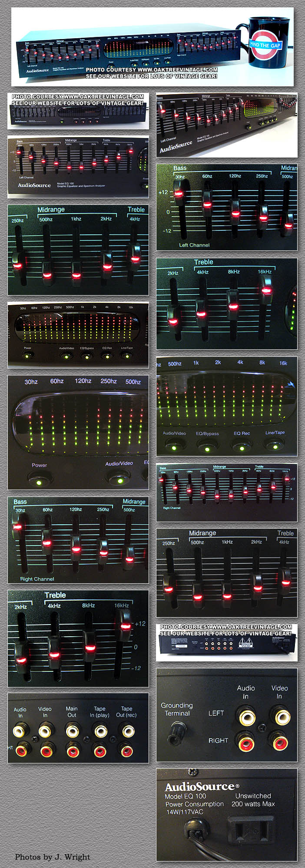Click the '200 watts Max' text on the rear panel
305x868 pixels.
point(253,804)
